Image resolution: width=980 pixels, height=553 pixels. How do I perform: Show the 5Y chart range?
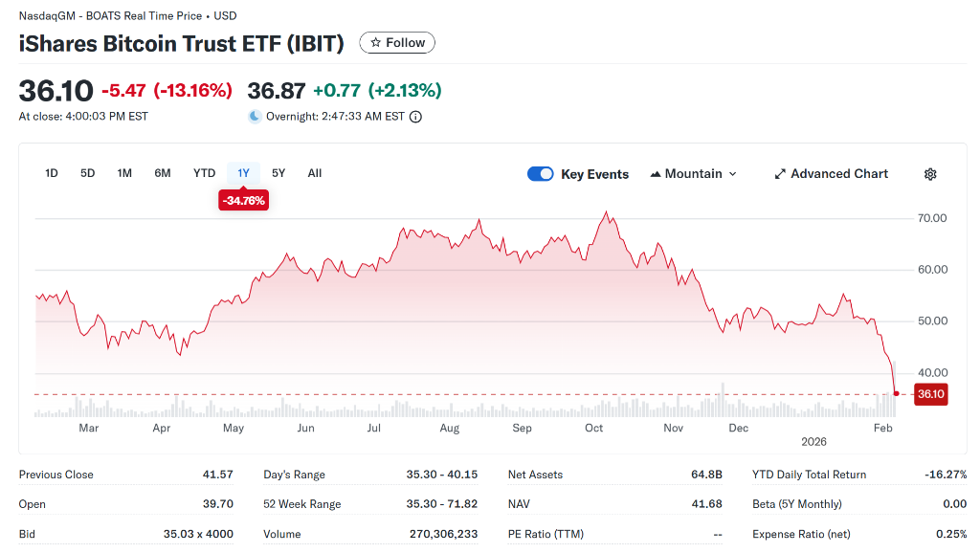coord(278,173)
